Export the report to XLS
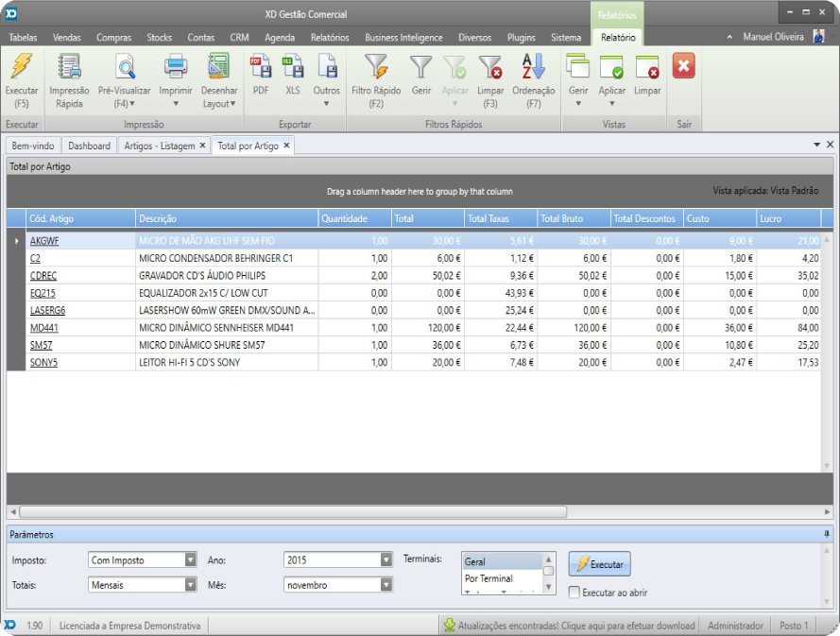Image resolution: width=840 pixels, height=636 pixels. pyautogui.click(x=293, y=69)
